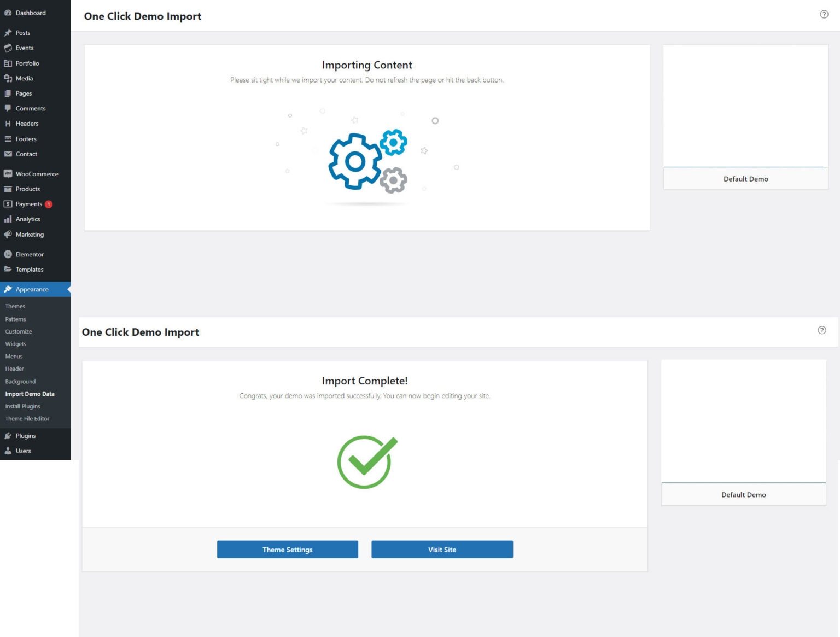Click the lower Default Demo label
The width and height of the screenshot is (840, 637).
click(743, 495)
